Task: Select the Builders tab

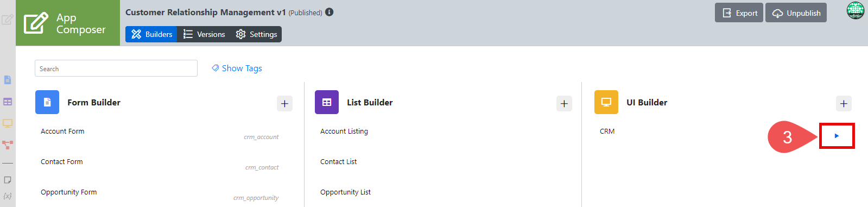Action: pyautogui.click(x=151, y=34)
